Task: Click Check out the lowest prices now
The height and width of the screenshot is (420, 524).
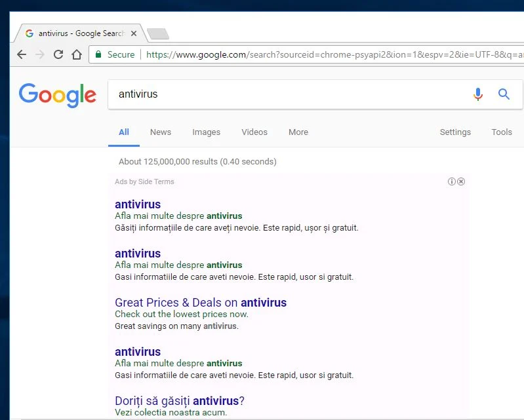Action: tap(182, 314)
